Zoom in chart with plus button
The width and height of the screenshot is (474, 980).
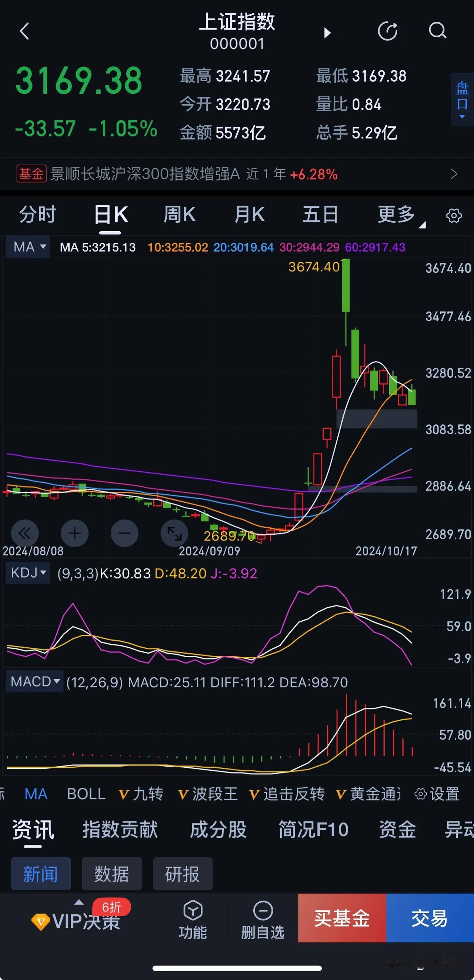coord(74,534)
